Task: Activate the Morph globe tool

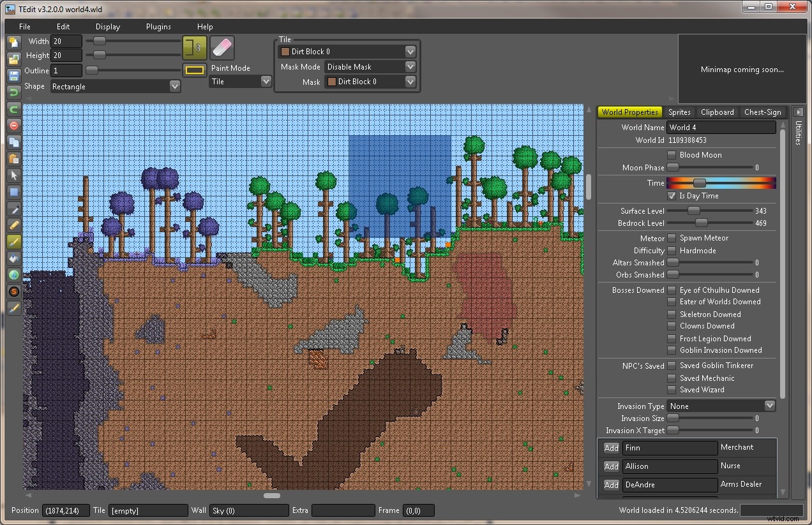Action: 13,275
